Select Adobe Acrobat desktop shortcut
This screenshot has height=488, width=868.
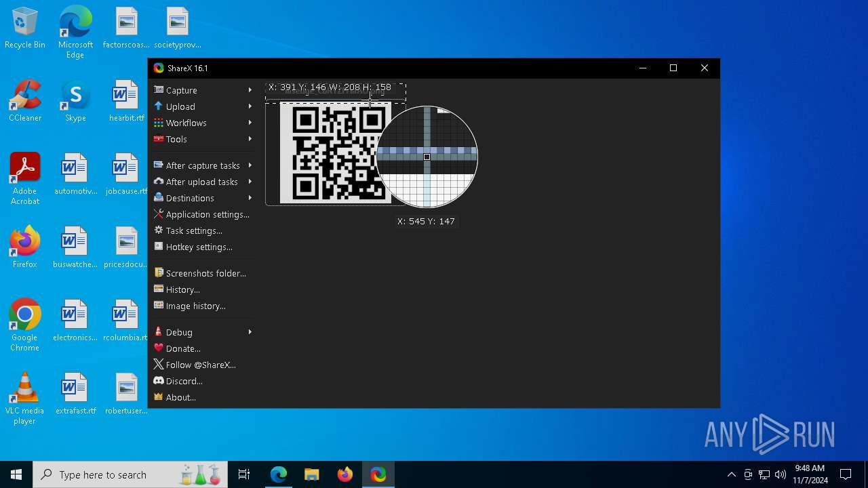click(25, 180)
